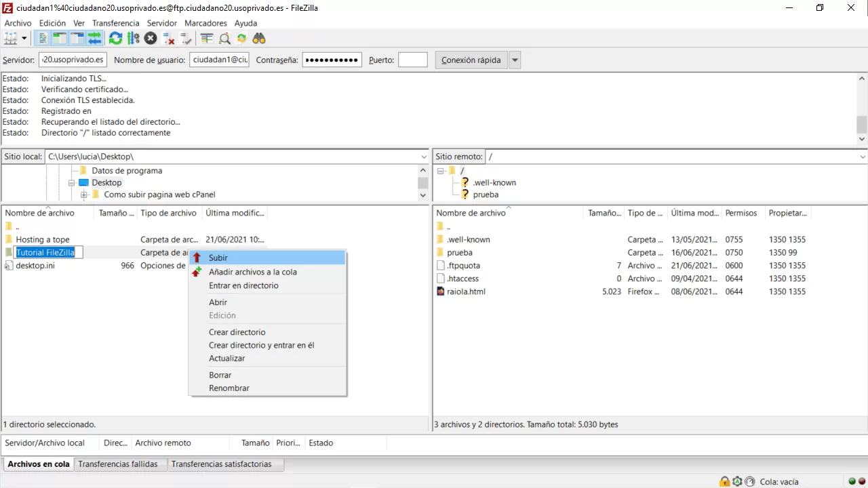868x488 pixels.
Task: Toggle remote directory tree view
Action: [77, 39]
